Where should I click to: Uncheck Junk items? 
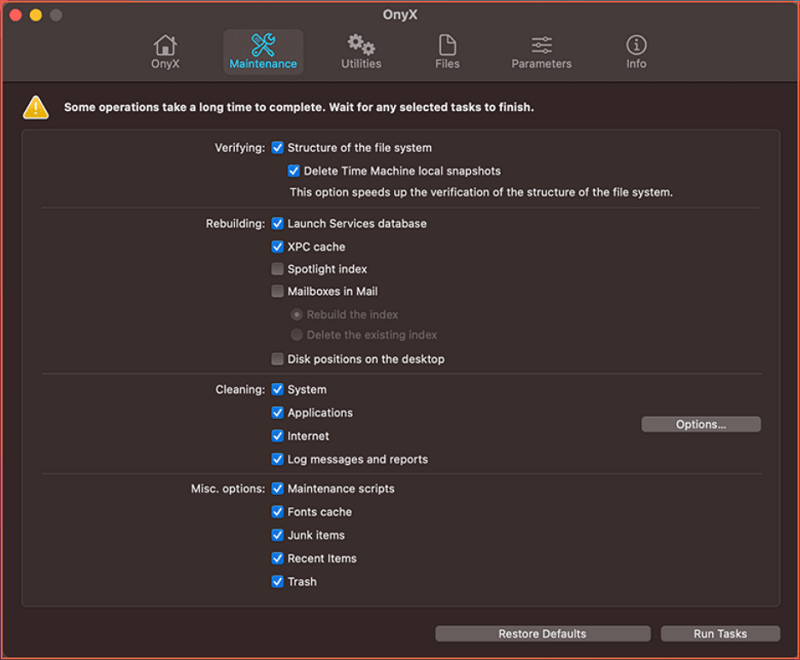click(x=278, y=535)
